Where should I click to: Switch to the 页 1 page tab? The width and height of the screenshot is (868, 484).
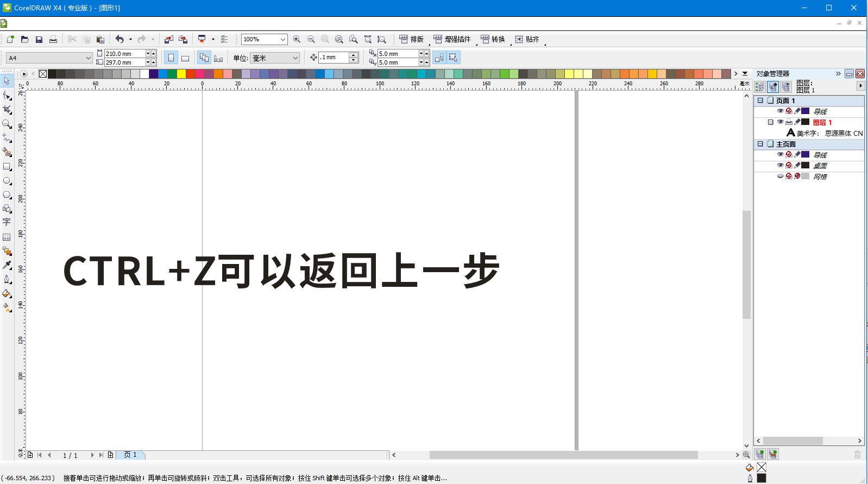(130, 455)
